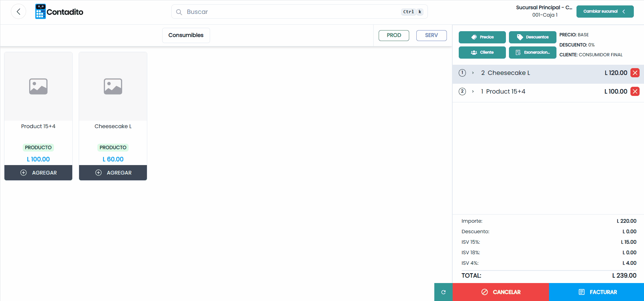
Task: Click the Cheesecake L order total L 120.00
Action: click(616, 73)
